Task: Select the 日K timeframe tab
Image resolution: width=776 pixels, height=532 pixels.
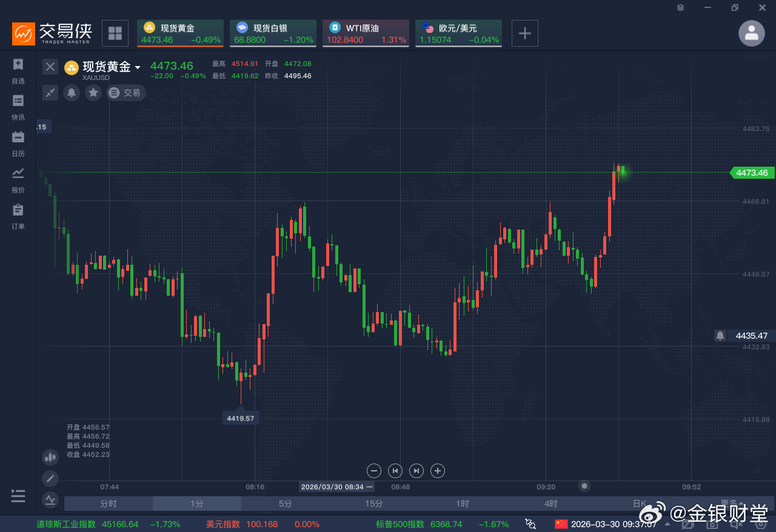Action: 638,504
